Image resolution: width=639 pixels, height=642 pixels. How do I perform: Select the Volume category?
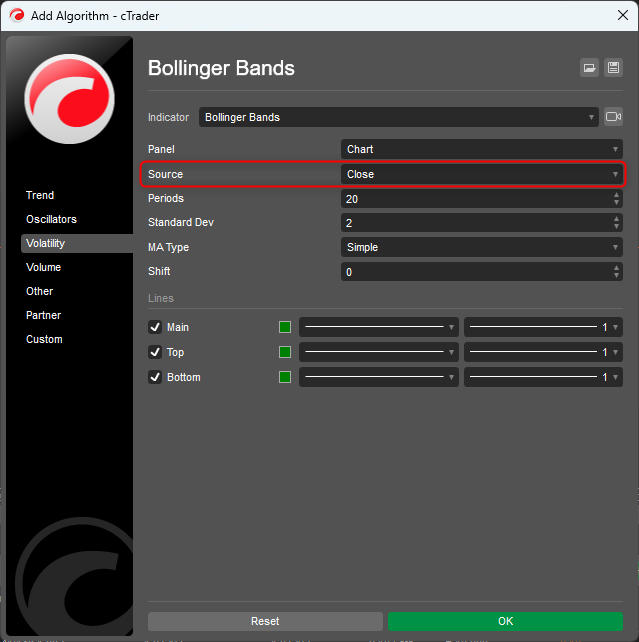[x=43, y=267]
